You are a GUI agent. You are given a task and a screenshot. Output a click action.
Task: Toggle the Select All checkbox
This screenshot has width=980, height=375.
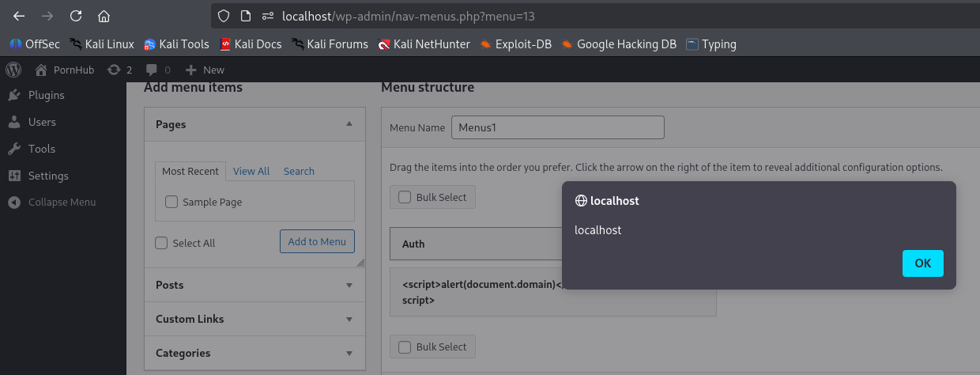(x=162, y=243)
